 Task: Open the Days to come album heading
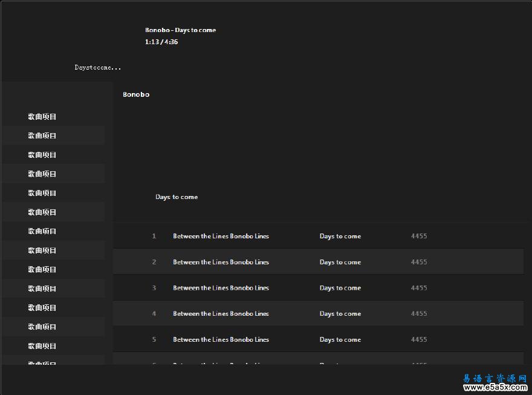coord(177,197)
